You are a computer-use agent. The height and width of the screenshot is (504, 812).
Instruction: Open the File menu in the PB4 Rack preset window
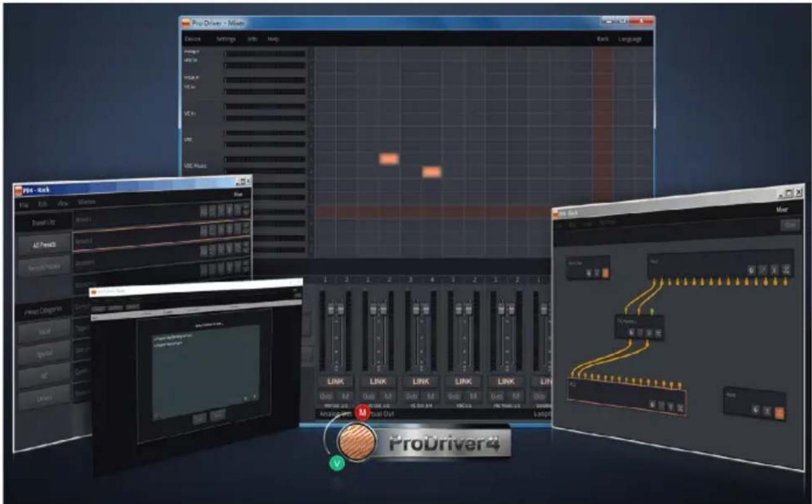[x=23, y=205]
